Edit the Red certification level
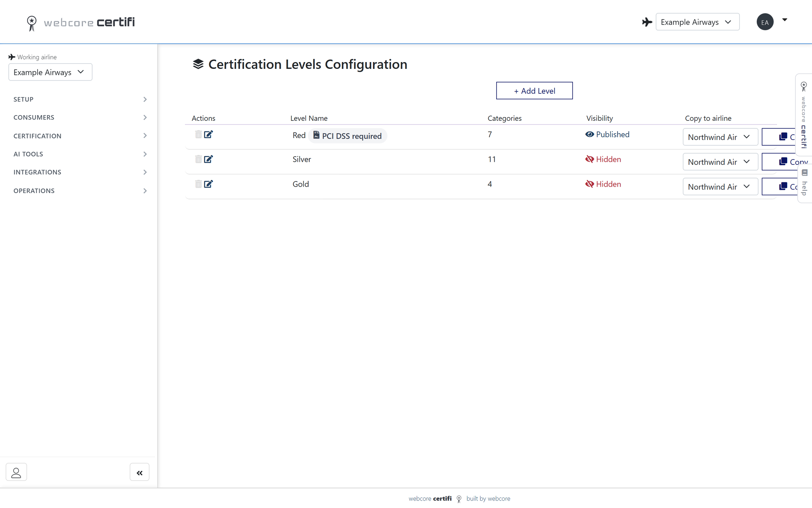Image resolution: width=812 pixels, height=508 pixels. [x=209, y=134]
